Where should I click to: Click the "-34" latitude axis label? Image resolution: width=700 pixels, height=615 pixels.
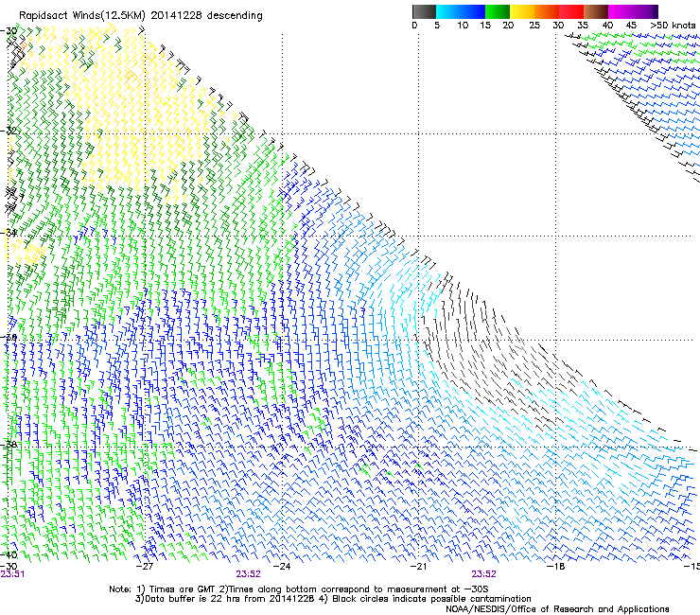pos(8,233)
